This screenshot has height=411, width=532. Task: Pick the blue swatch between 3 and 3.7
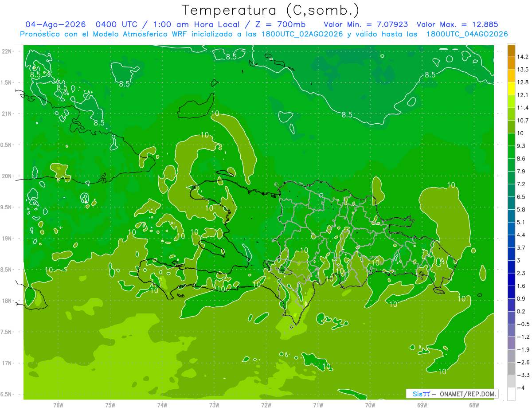pyautogui.click(x=511, y=254)
